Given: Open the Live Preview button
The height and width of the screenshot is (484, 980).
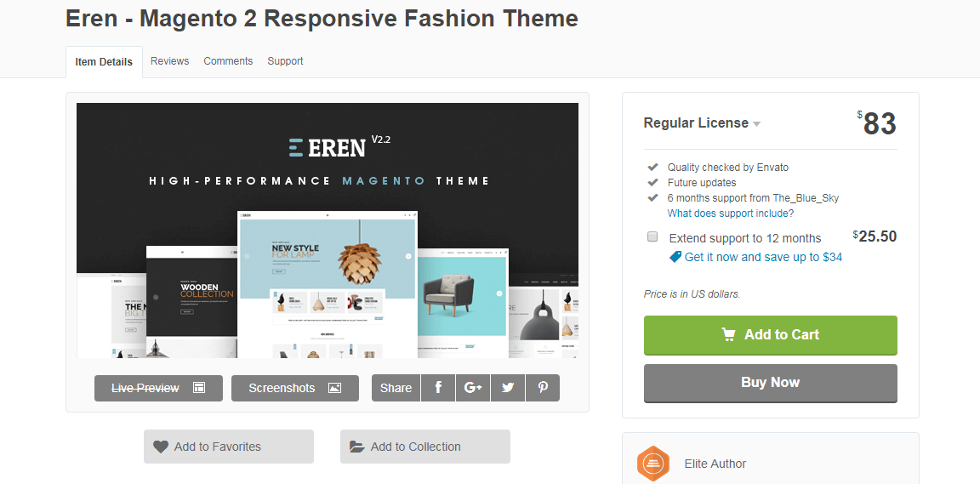Looking at the screenshot, I should click(158, 388).
